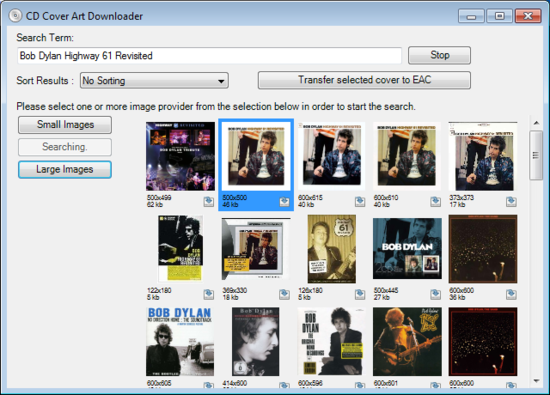Toggle the Small Images provider button
Viewport: 550px width, 395px height.
pos(65,125)
